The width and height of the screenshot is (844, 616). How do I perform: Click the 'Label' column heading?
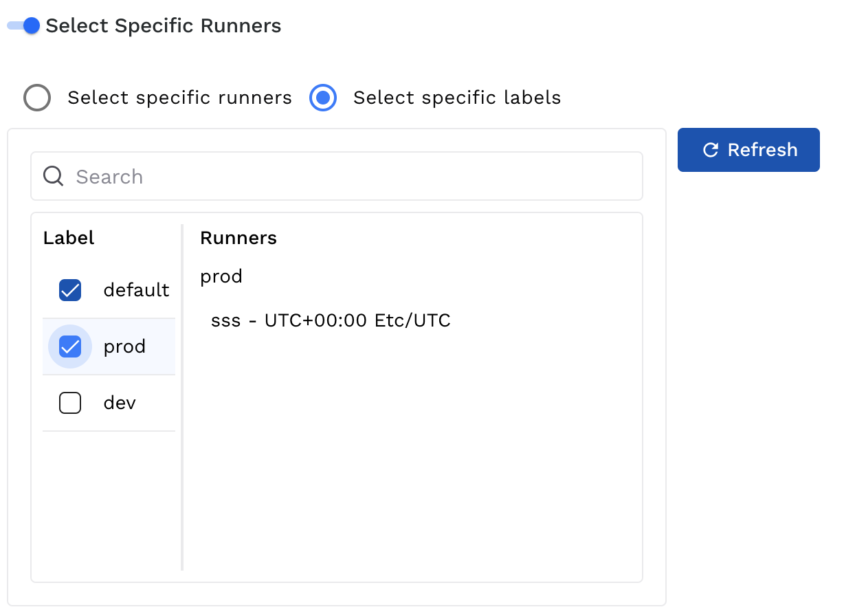(x=69, y=238)
